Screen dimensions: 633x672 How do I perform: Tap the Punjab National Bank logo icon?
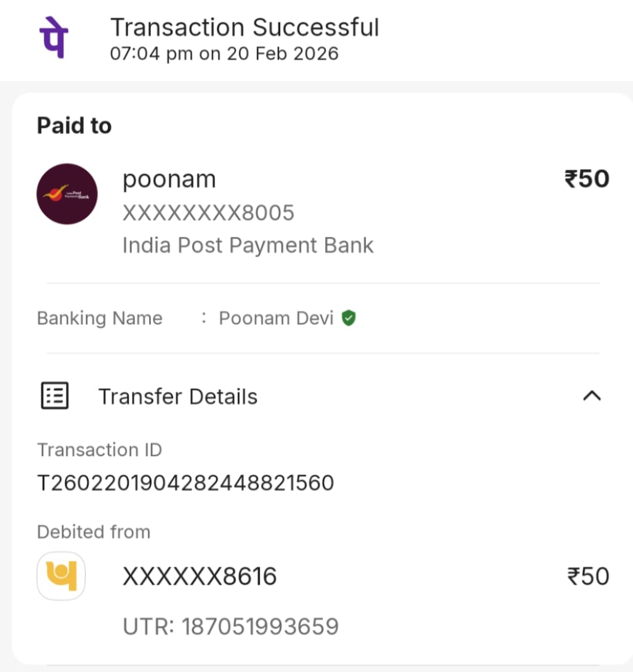pyautogui.click(x=61, y=576)
